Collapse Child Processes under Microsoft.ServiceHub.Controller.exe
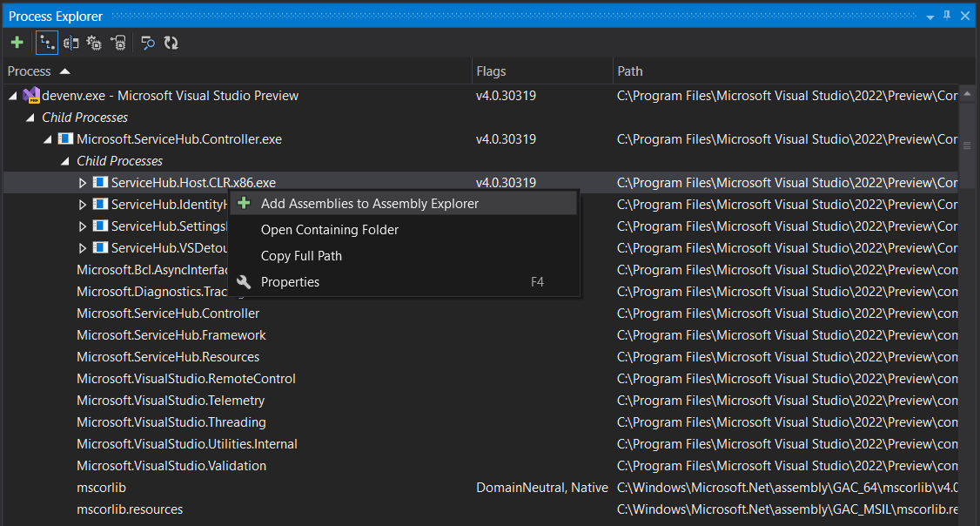 (x=65, y=161)
